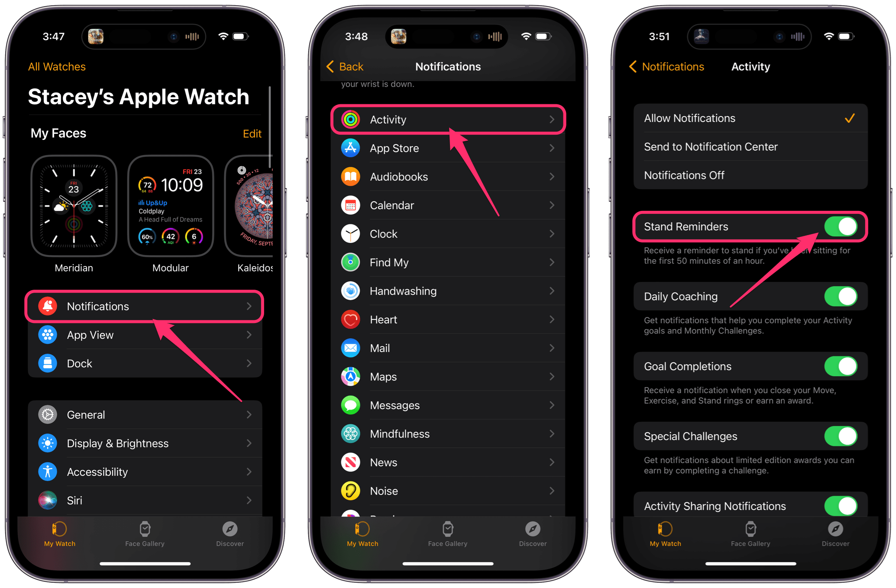896x588 pixels.
Task: Open the Activity notification settings
Action: point(448,120)
